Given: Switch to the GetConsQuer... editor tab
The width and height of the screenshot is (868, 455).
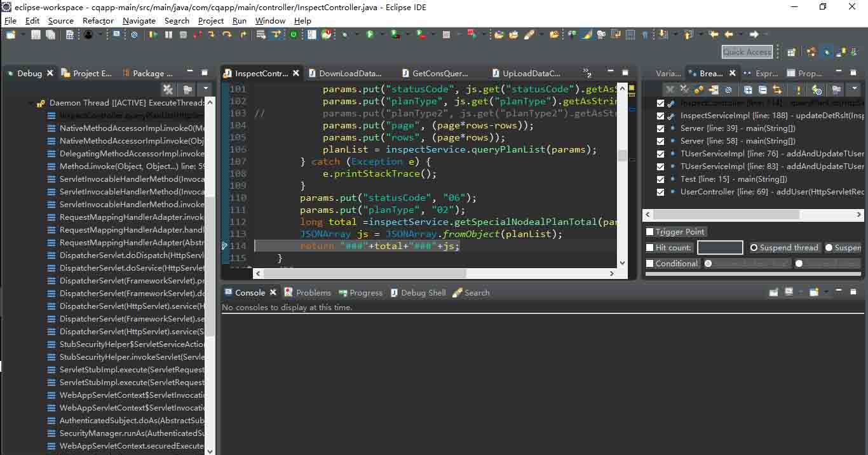Looking at the screenshot, I should tap(440, 74).
